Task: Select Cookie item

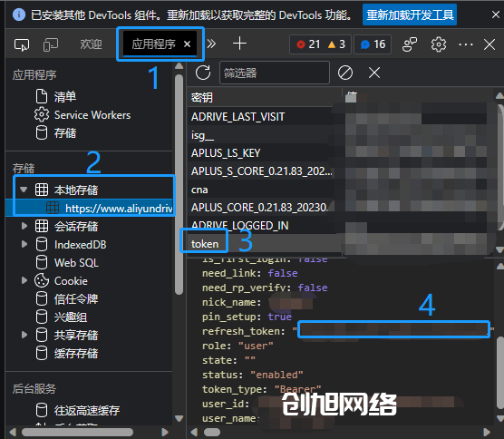Action: 71,281
